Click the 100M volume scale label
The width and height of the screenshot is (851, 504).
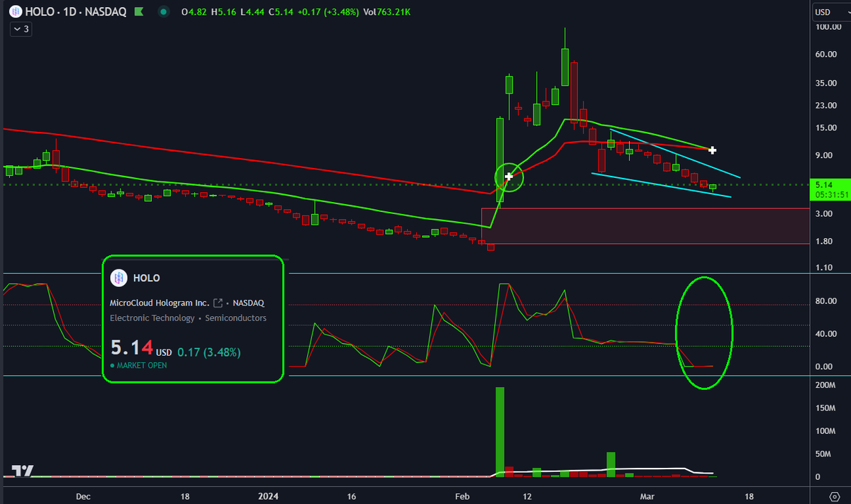[x=825, y=431]
